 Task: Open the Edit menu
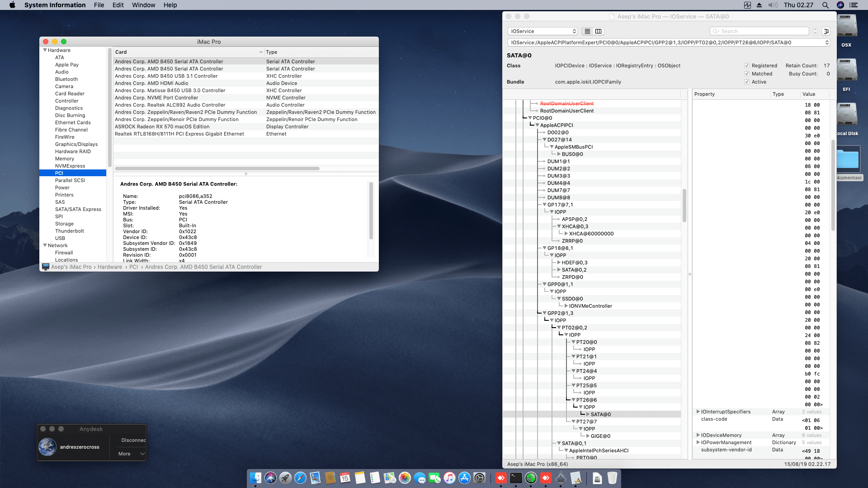(x=118, y=5)
